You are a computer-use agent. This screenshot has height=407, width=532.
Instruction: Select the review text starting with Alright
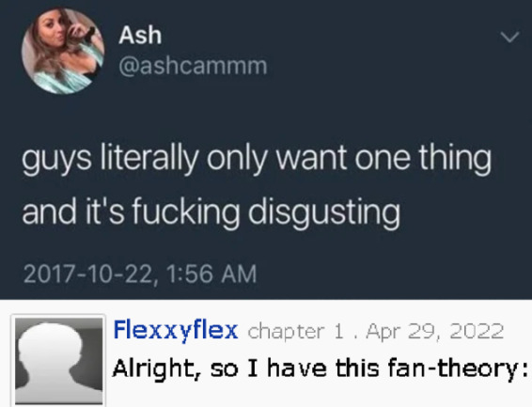320,369
